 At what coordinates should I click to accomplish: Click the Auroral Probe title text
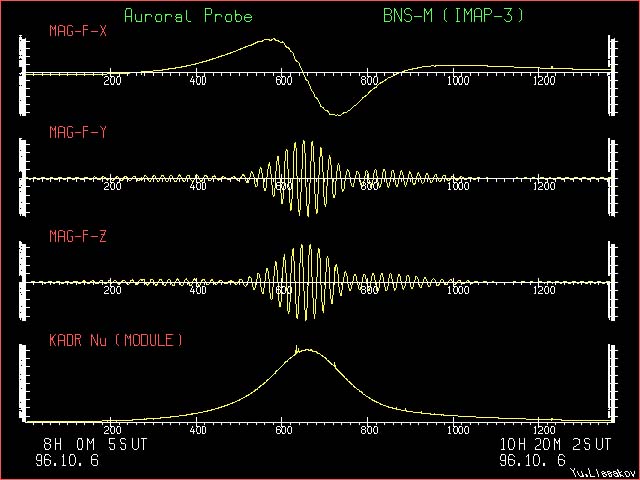[x=188, y=16]
